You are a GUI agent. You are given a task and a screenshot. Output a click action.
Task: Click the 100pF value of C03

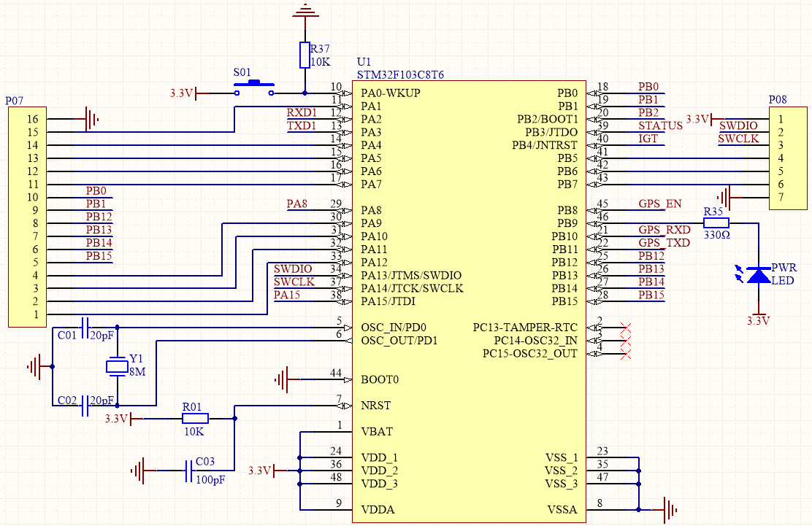click(210, 480)
